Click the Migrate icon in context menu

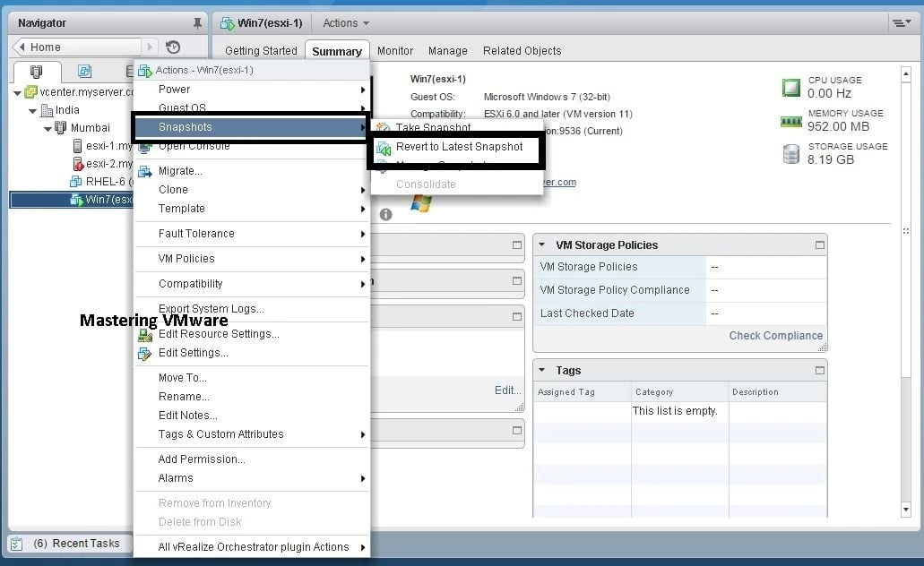144,171
